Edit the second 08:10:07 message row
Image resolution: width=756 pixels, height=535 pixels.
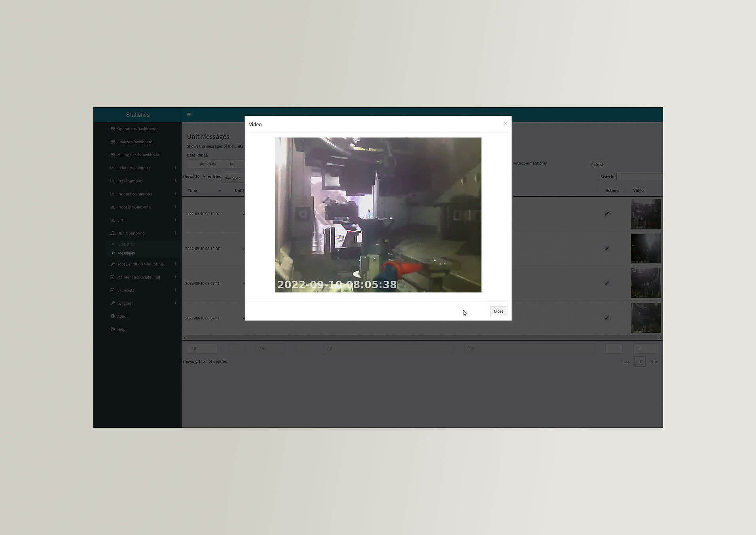click(607, 249)
